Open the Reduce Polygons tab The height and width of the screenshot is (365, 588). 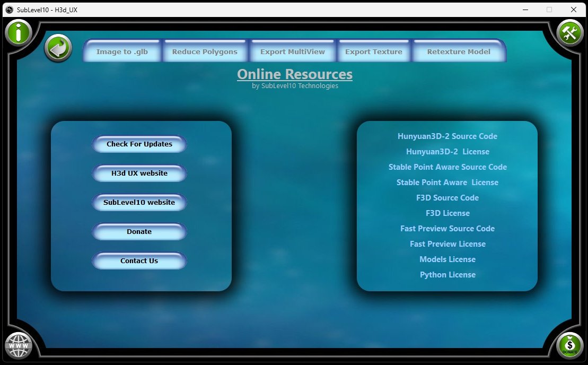205,52
